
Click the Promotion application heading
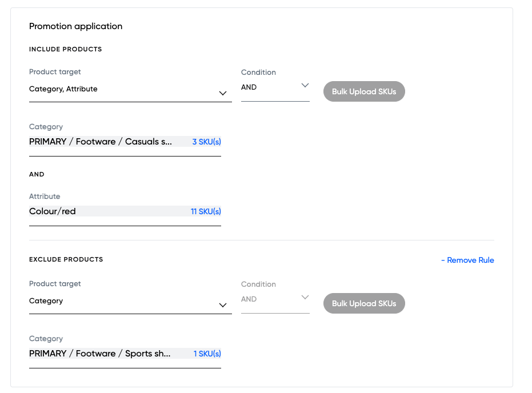point(75,26)
